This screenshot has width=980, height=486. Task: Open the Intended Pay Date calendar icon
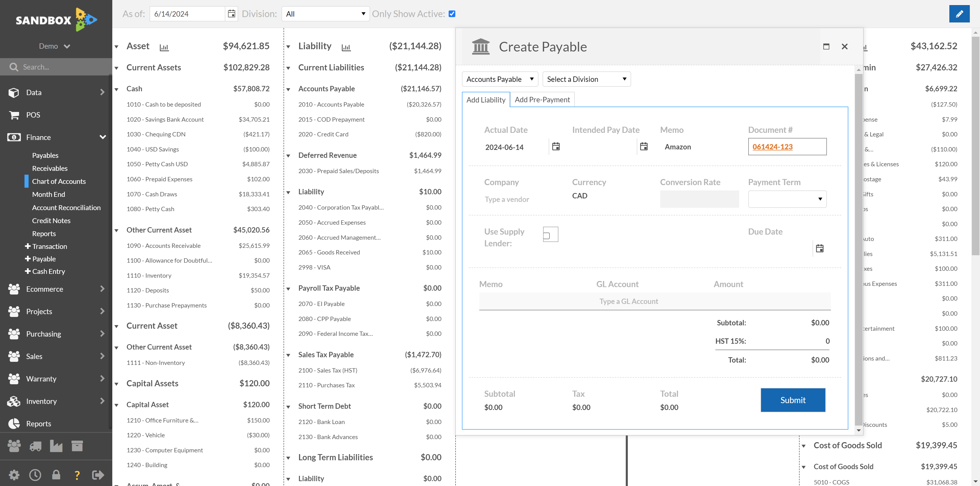[644, 147]
